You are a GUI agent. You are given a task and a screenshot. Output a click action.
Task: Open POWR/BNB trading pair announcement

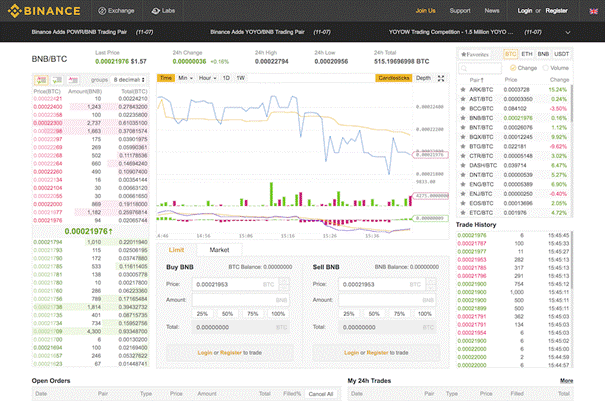pos(79,32)
